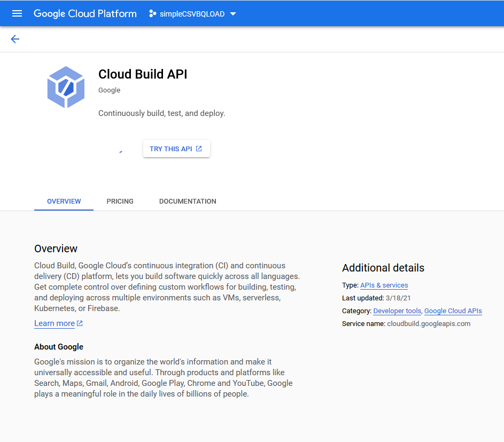Image resolution: width=504 pixels, height=442 pixels.
Task: Click the Cloud Build hexagon logo
Action: click(x=66, y=87)
